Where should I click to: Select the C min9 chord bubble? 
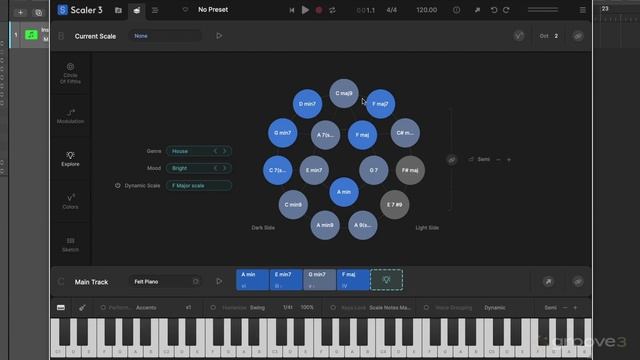coord(293,204)
